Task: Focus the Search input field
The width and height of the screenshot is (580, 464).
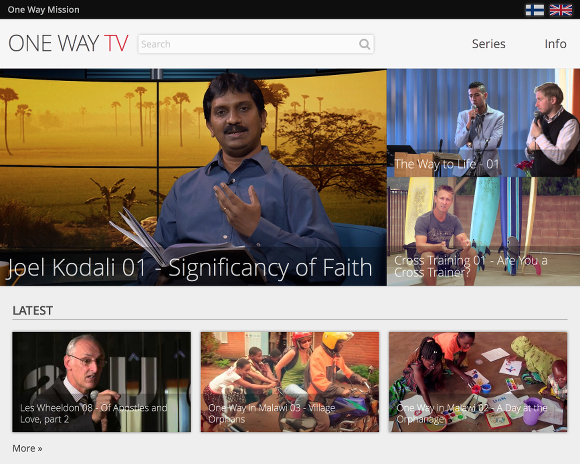Action: pos(256,44)
